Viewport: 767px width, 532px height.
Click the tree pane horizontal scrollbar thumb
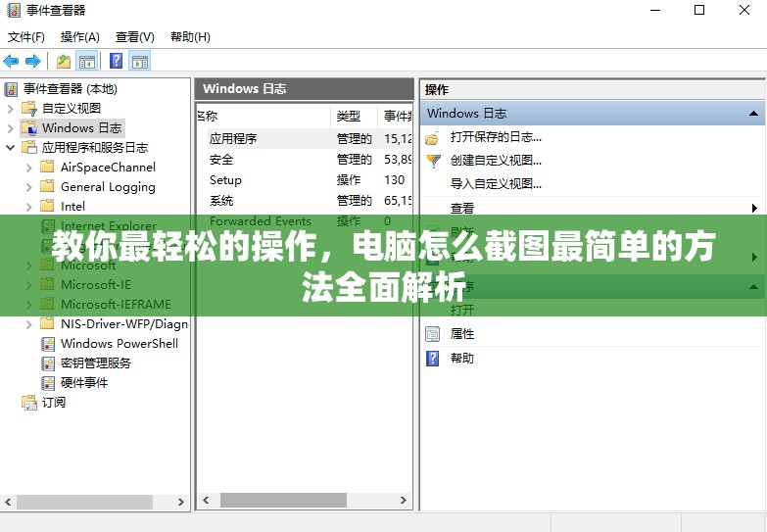pos(85,502)
